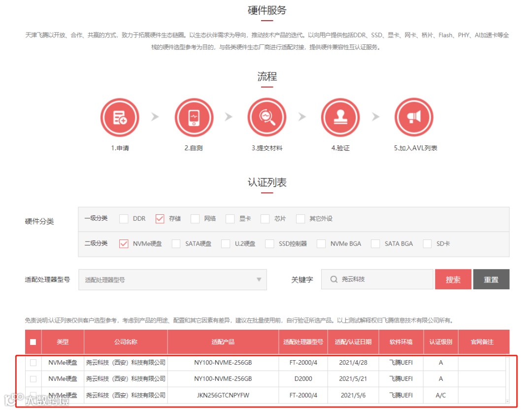Check the DDR category checkbox
Screen dimensions: 532x410
[x=124, y=219]
